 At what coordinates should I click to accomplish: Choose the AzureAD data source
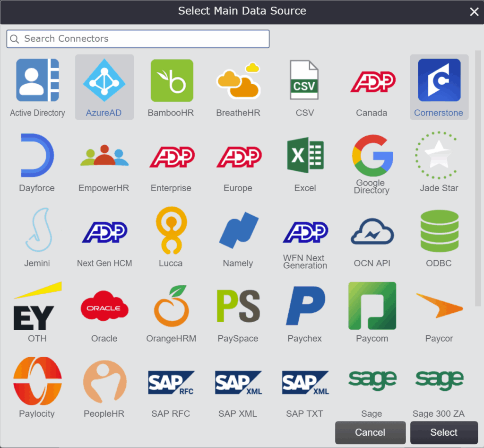pyautogui.click(x=104, y=80)
